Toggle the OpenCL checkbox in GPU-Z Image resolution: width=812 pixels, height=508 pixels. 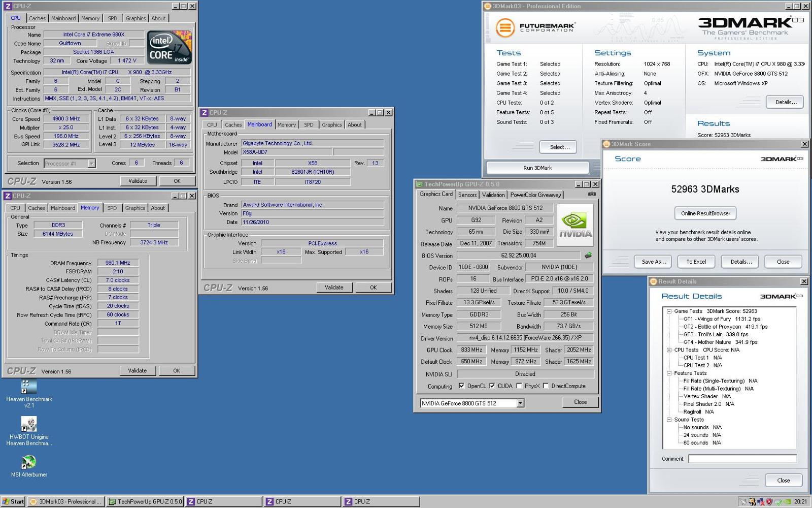point(461,386)
